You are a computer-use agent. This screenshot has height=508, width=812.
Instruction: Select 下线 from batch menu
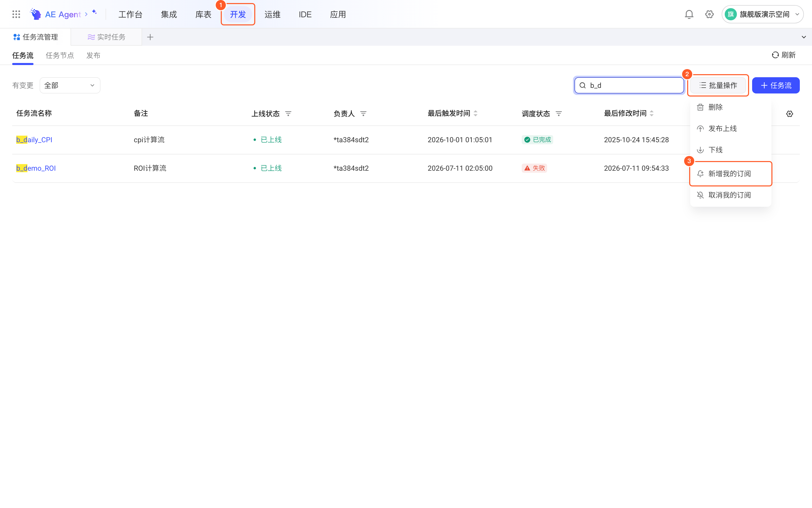[x=731, y=150]
